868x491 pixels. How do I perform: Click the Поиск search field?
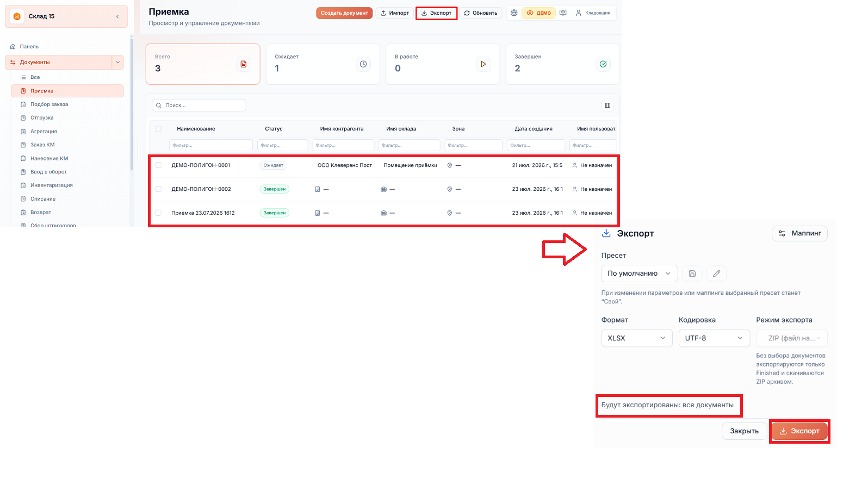pyautogui.click(x=199, y=105)
